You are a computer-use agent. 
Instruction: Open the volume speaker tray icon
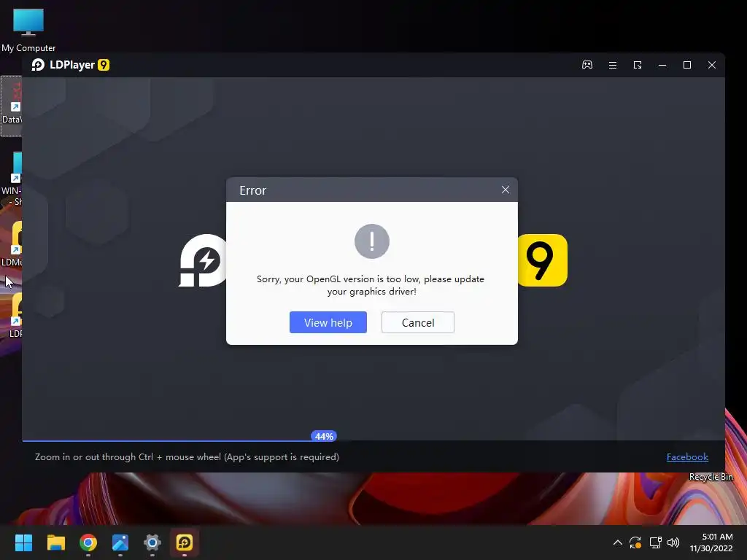(673, 542)
